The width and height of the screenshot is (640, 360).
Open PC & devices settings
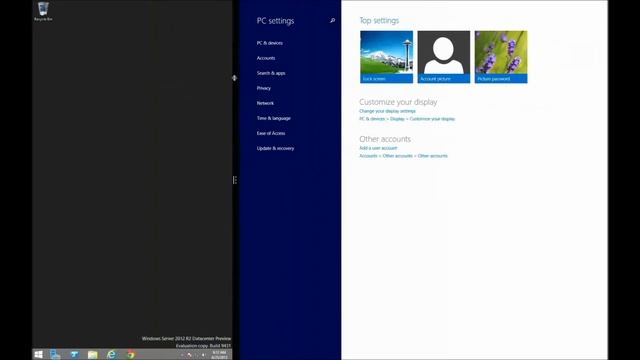tap(269, 43)
